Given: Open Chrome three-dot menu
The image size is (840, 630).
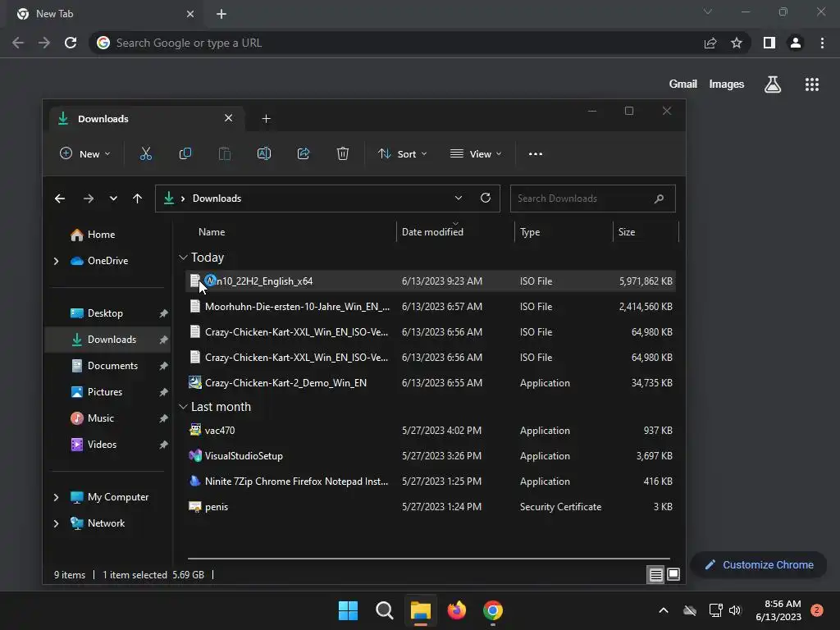Looking at the screenshot, I should [x=822, y=43].
